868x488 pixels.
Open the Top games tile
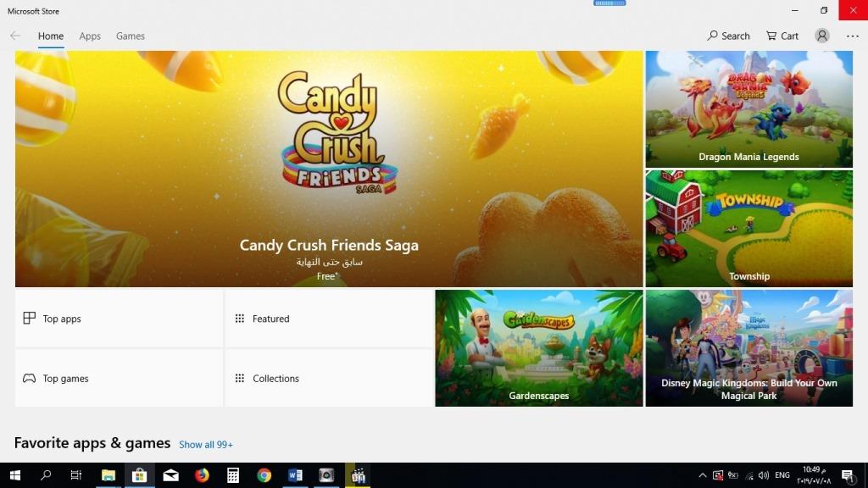pyautogui.click(x=119, y=379)
